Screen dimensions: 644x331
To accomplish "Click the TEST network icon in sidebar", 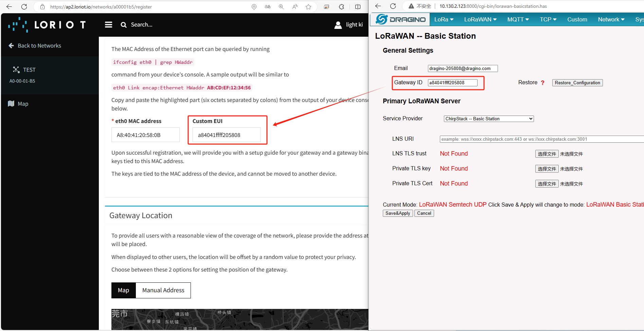I will tap(16, 70).
